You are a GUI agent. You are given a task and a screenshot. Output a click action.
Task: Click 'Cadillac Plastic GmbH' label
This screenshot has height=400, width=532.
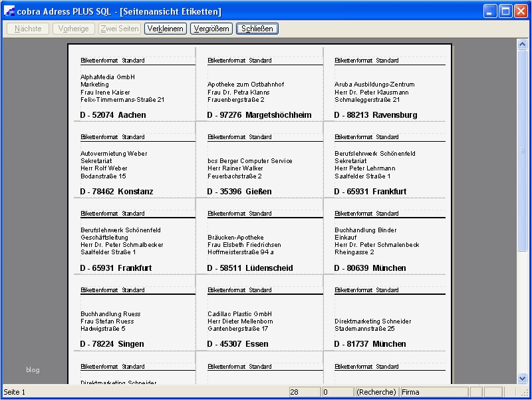pyautogui.click(x=239, y=314)
